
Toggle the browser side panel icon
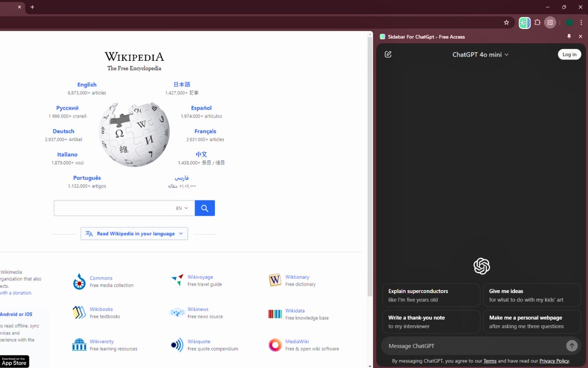(550, 23)
